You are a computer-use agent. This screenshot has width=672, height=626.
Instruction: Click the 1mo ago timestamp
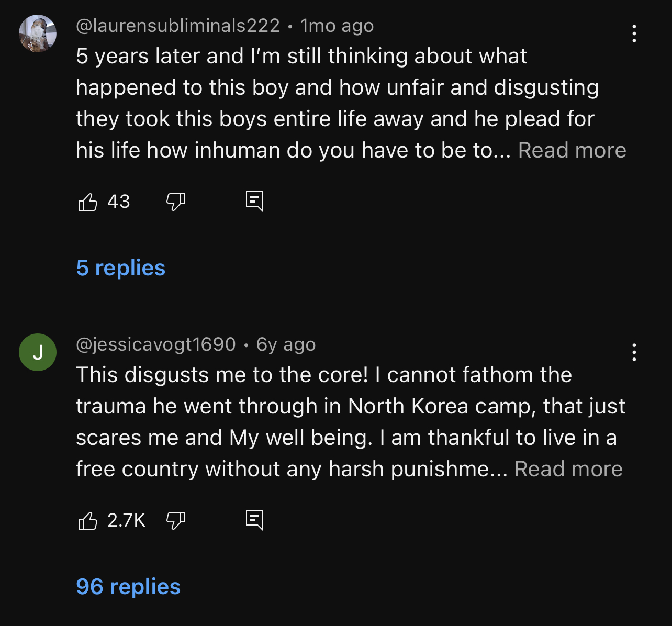337,26
